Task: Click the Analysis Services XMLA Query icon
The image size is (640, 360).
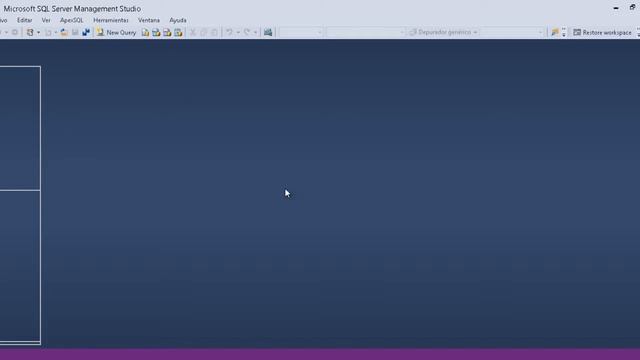Action: tap(178, 32)
